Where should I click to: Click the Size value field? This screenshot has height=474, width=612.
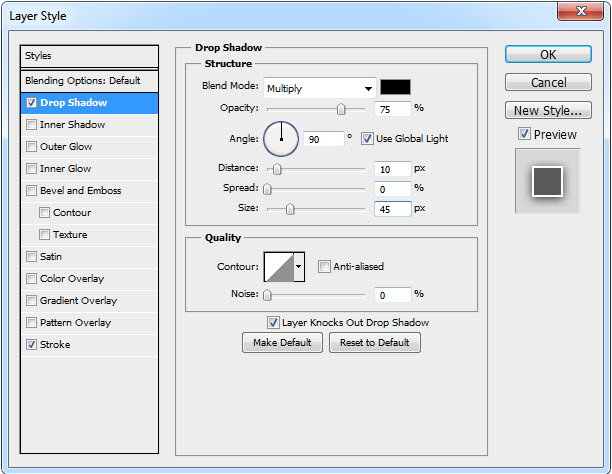[x=393, y=209]
